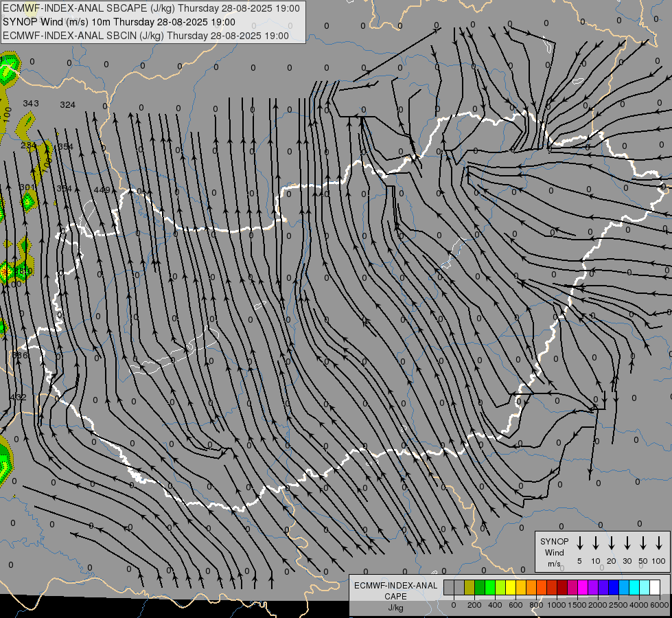This screenshot has width=672, height=618.
Task: Select the pale cyan swatch before white
Action: pyautogui.click(x=644, y=588)
